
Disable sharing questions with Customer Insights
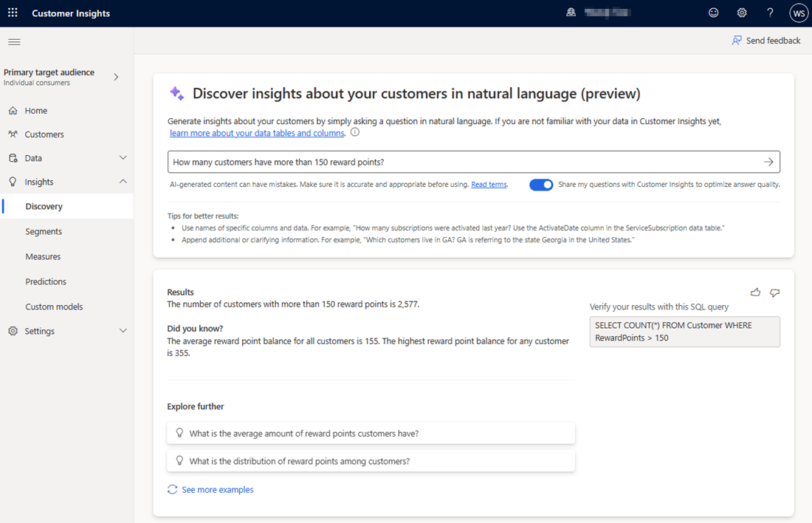(541, 184)
